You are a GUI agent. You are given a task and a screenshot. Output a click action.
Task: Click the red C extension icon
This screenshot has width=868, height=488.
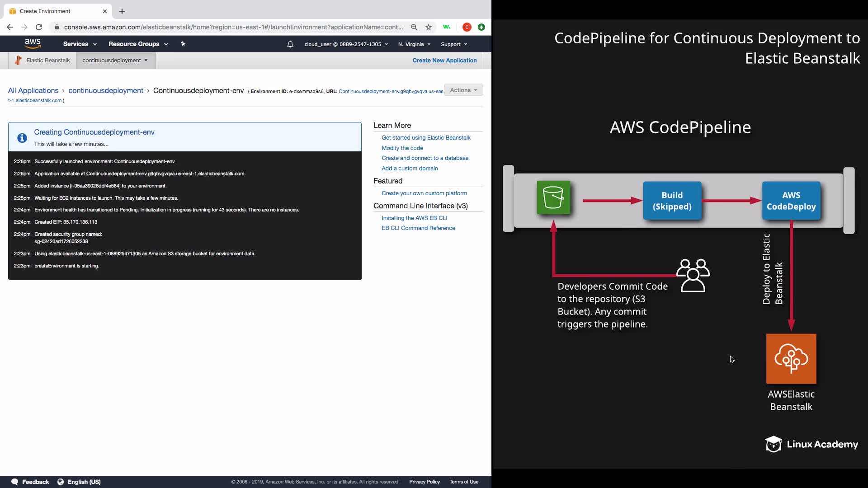coord(467,27)
